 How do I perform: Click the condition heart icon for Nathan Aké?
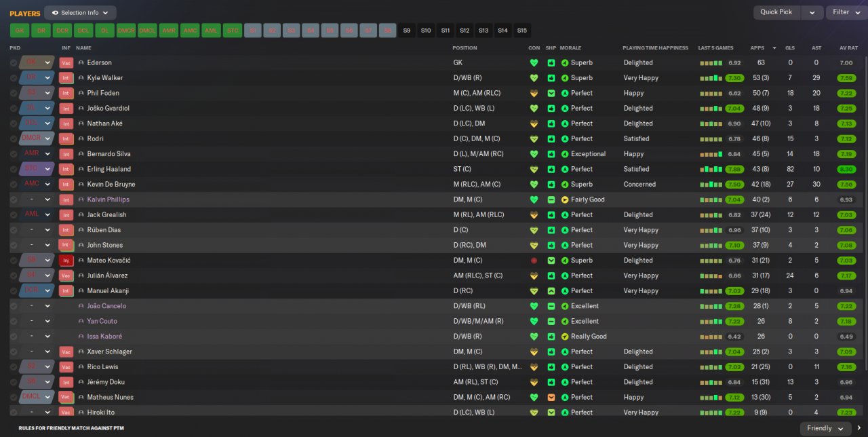[x=534, y=123]
